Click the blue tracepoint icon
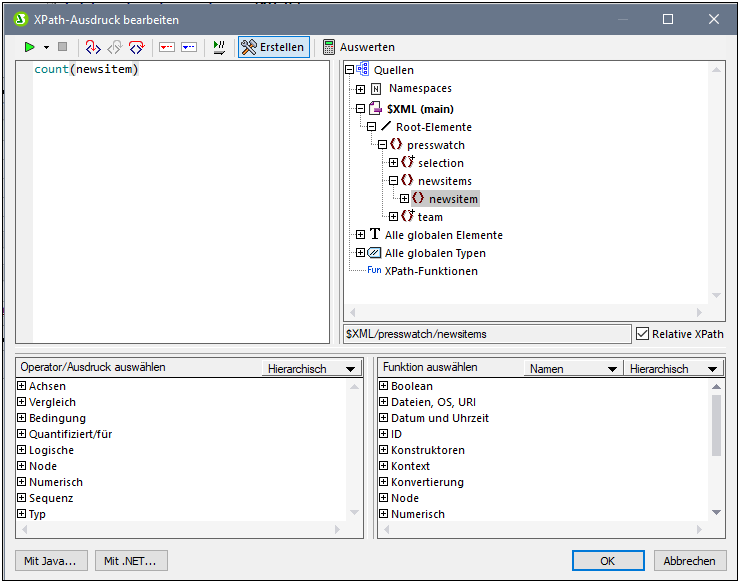The width and height of the screenshot is (740, 583). click(189, 47)
